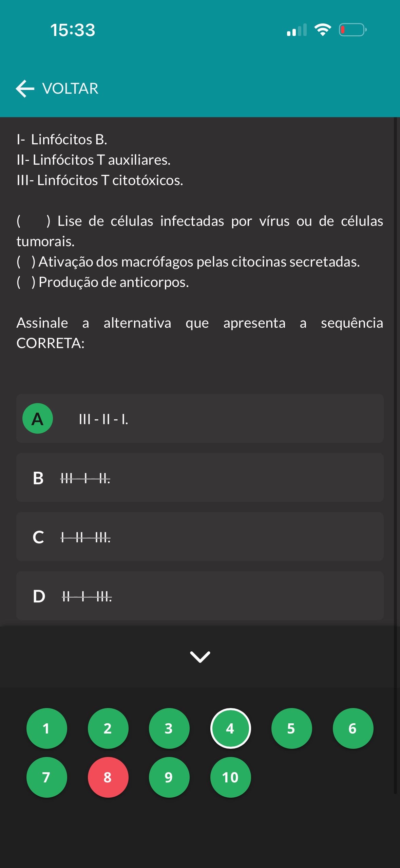Tap the Wi-Fi status icon

point(323,30)
